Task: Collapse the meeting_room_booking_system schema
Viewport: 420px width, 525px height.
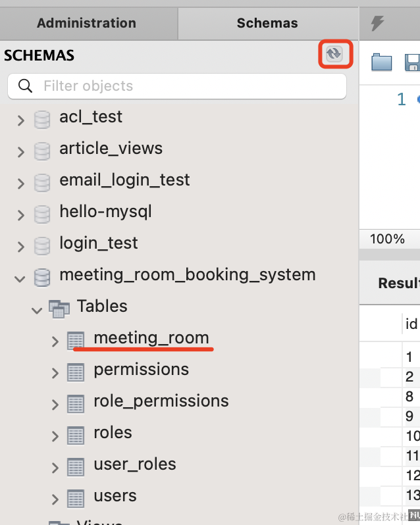Action: [x=20, y=278]
